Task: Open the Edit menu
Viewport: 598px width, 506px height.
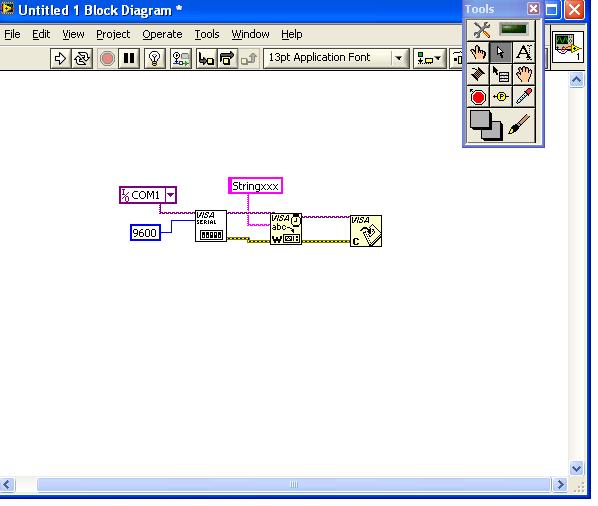Action: click(41, 34)
